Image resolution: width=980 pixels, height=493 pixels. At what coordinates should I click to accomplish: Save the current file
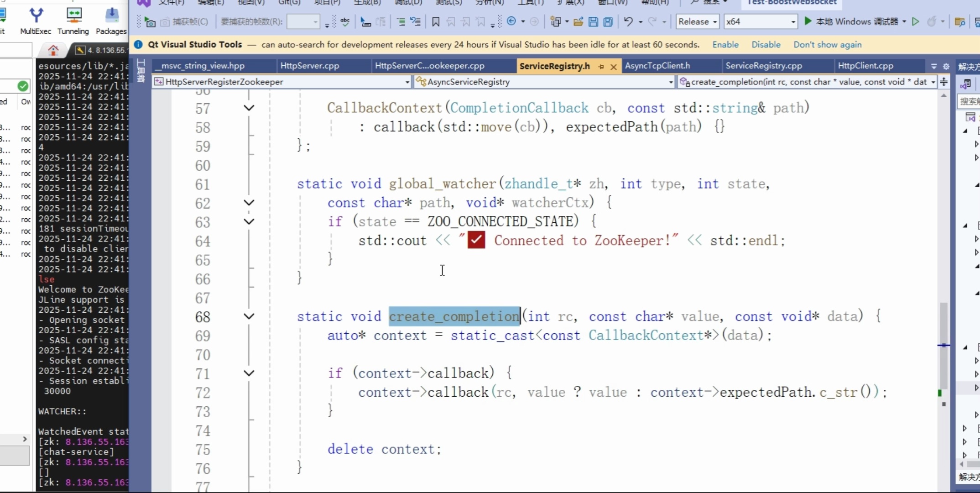coord(593,21)
